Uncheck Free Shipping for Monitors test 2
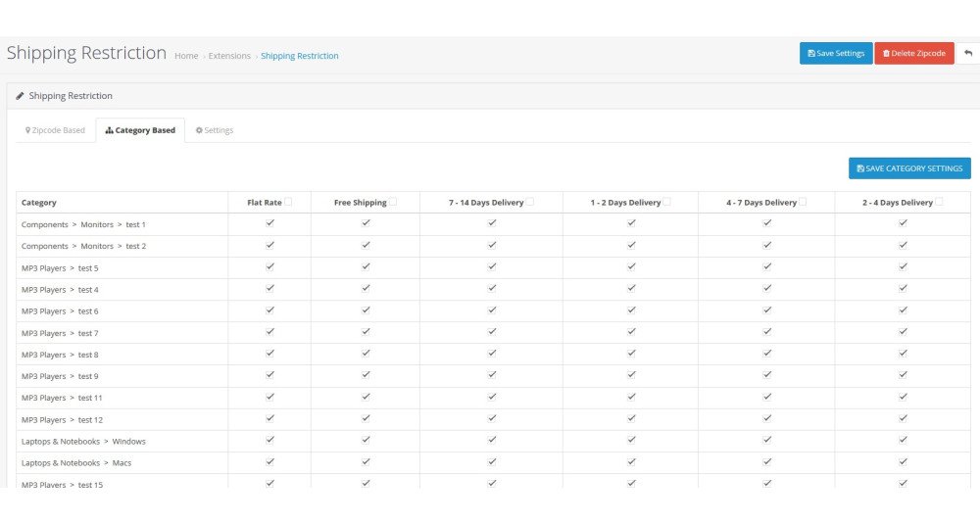 pos(366,245)
